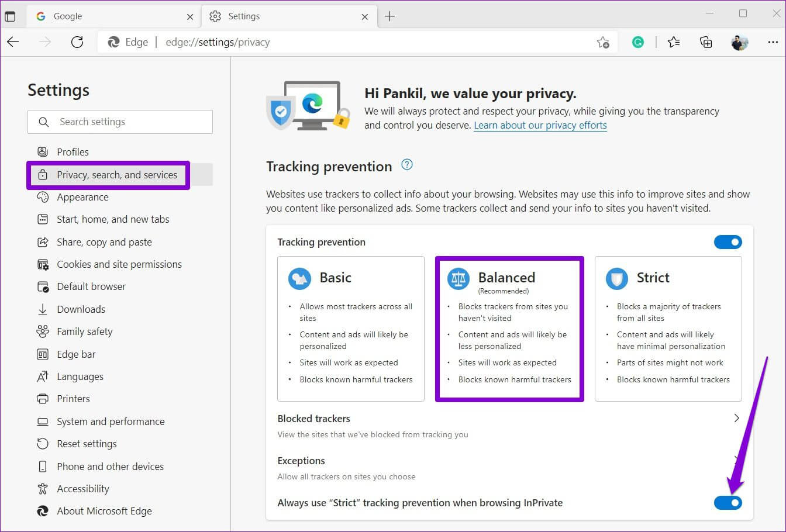Click the Basic tracking level icon
The image size is (786, 532).
tap(300, 278)
